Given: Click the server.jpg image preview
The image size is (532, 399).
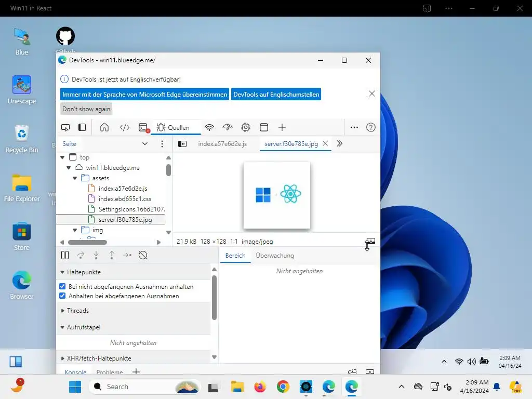Looking at the screenshot, I should (277, 195).
